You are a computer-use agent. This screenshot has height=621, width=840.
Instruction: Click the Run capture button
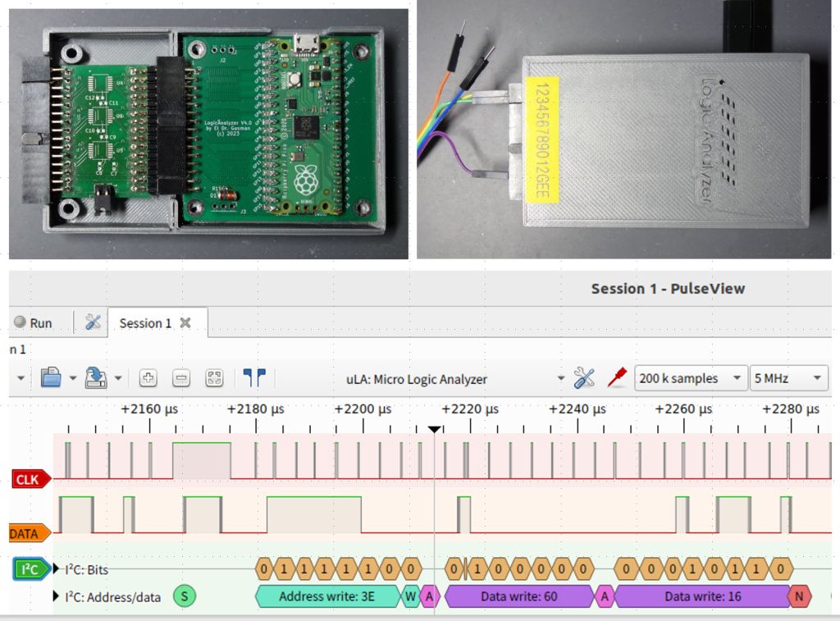(x=33, y=322)
